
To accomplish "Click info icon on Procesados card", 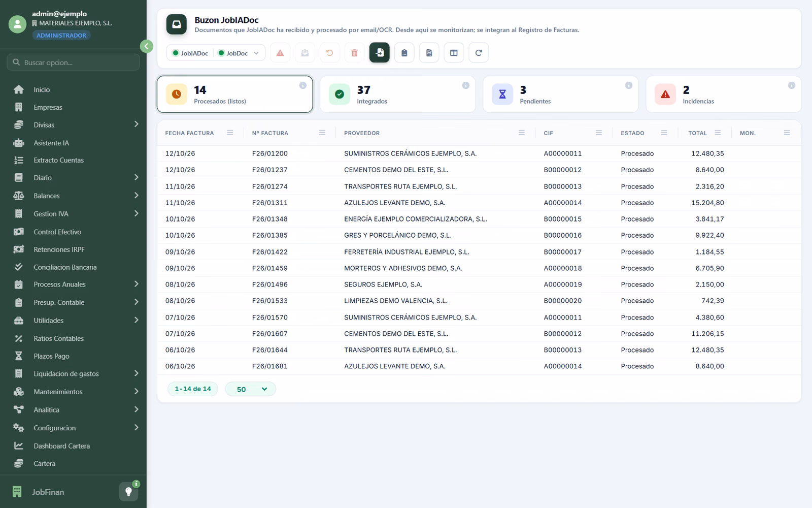I will click(303, 85).
